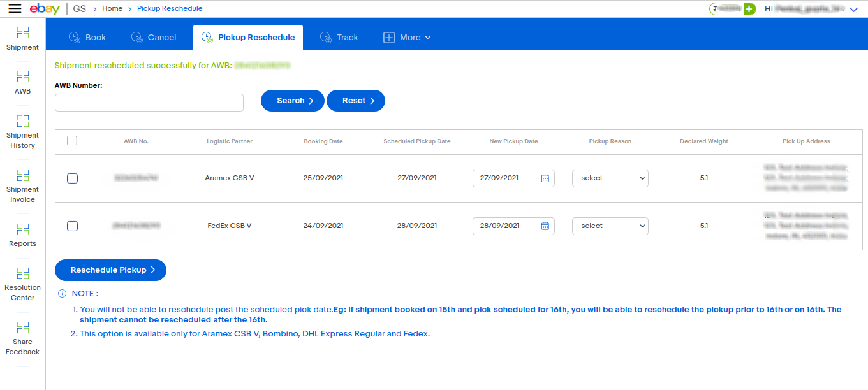Viewport: 868px width, 390px height.
Task: Expand the More menu in top navigation
Action: pyautogui.click(x=406, y=37)
